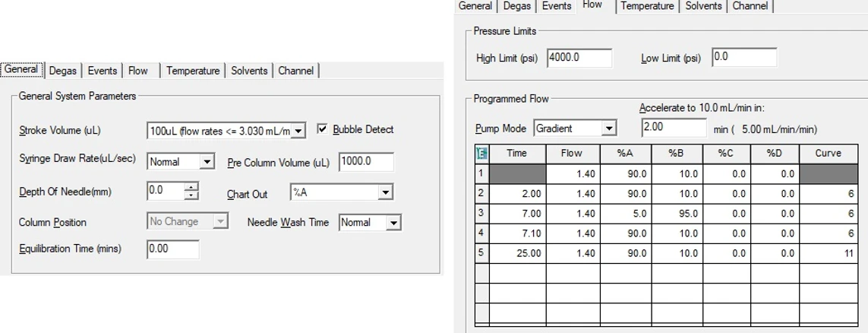Click the accelerate time field showing 2.00
868x333 pixels.
coord(673,128)
